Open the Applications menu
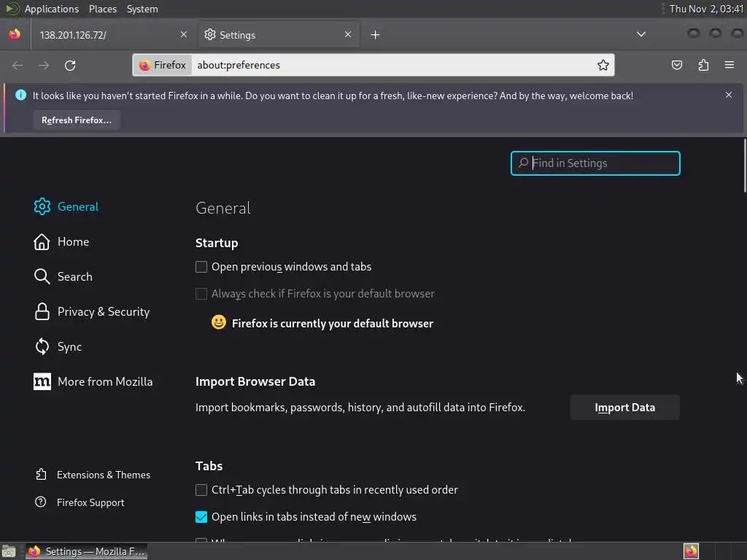The width and height of the screenshot is (747, 560). 51,9
